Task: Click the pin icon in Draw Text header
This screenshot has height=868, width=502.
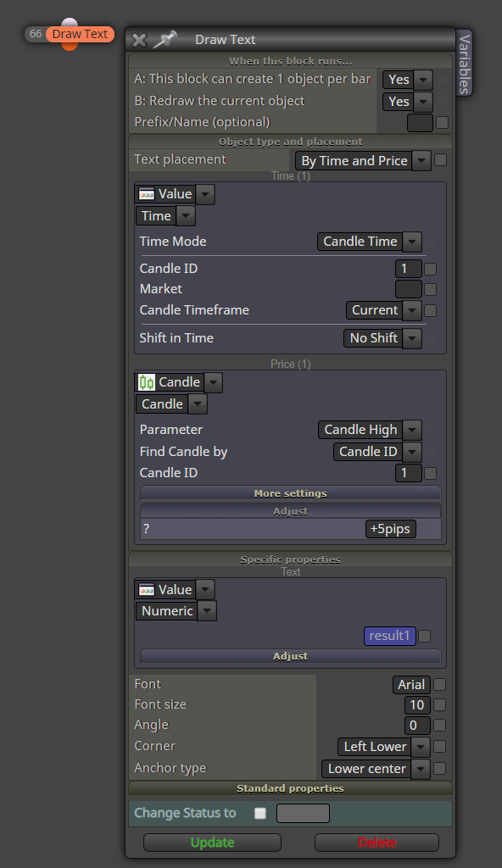Action: pyautogui.click(x=164, y=39)
